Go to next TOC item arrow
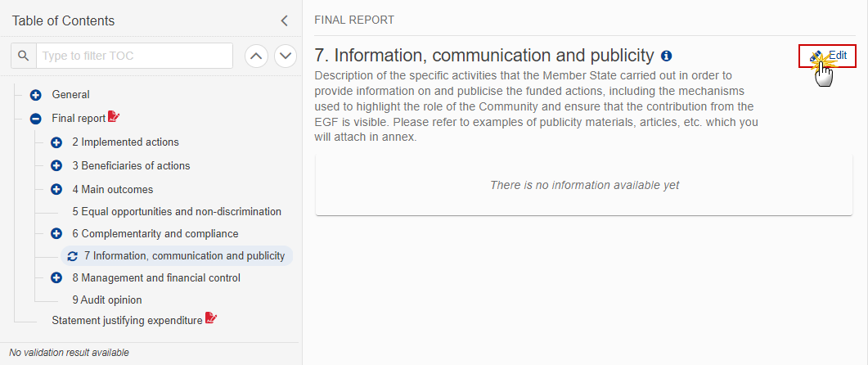 [x=286, y=56]
